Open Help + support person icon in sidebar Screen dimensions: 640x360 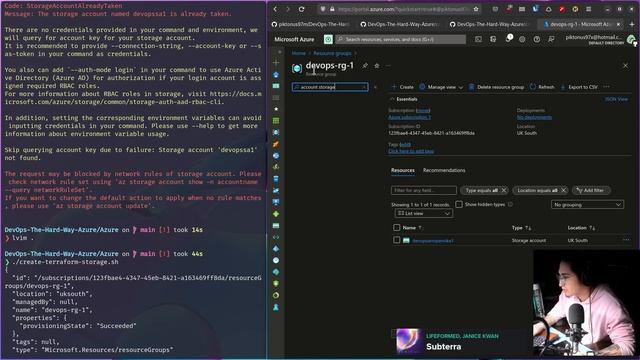[x=276, y=307]
